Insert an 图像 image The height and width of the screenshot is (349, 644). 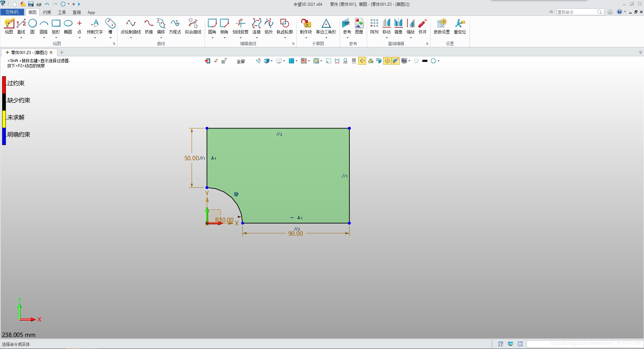point(359,26)
